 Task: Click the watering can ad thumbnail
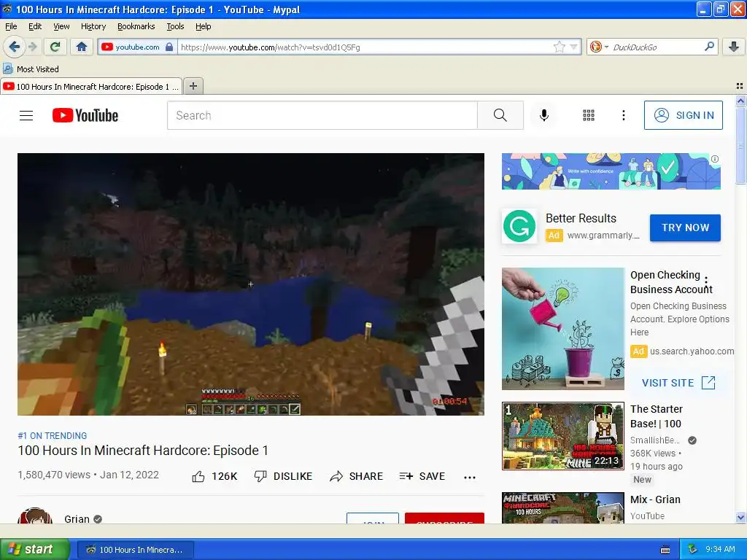click(x=562, y=329)
